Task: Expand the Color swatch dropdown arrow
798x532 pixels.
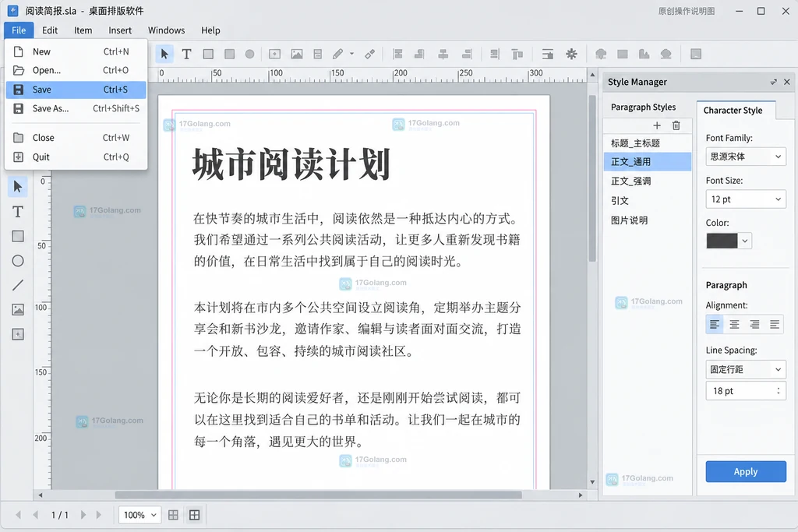Action: tap(744, 241)
